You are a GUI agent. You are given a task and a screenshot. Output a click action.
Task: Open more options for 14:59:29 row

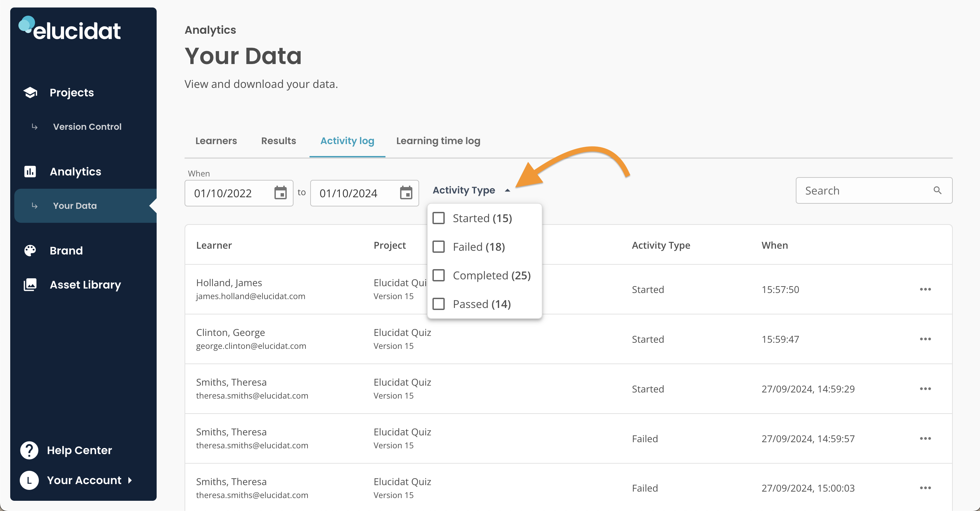(x=925, y=389)
